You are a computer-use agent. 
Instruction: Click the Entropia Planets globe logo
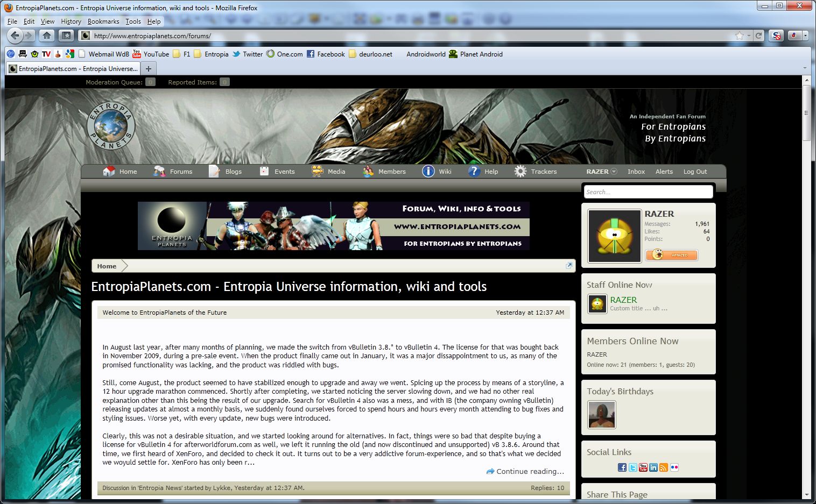click(x=111, y=126)
